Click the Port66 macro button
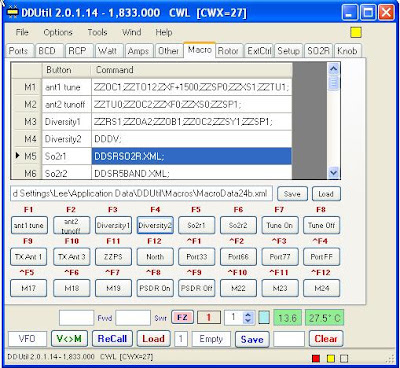This screenshot has width=400, height=368. (x=238, y=257)
